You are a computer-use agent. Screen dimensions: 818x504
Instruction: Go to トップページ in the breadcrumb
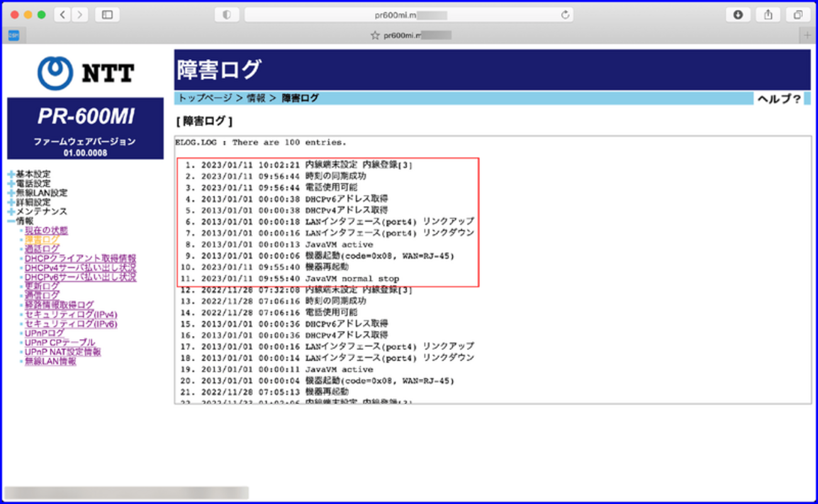tap(205, 98)
